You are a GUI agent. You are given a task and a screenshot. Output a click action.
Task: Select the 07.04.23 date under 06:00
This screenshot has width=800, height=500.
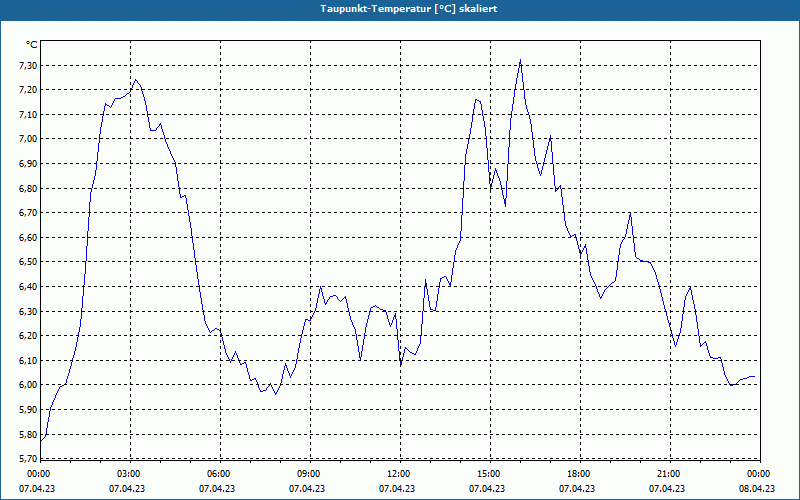(x=217, y=489)
